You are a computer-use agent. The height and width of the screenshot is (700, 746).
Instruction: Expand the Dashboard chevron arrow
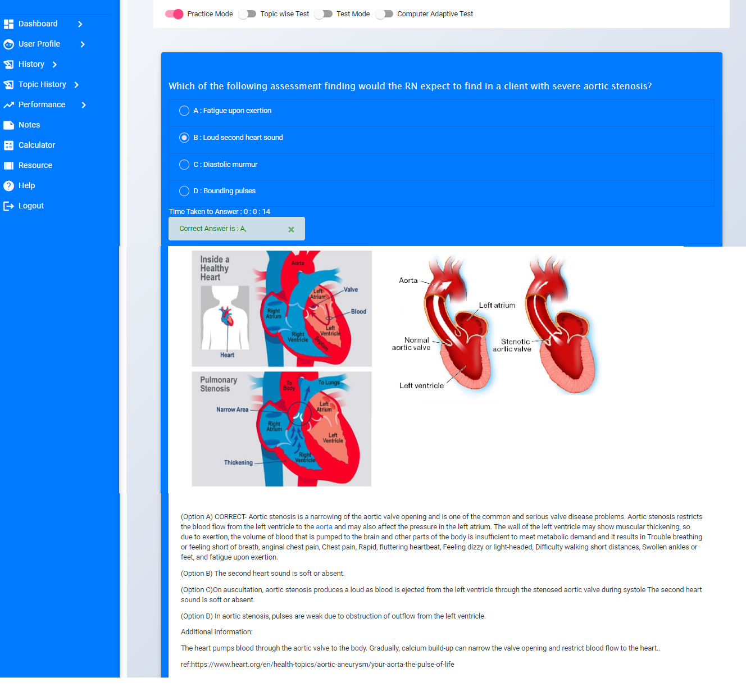coord(80,24)
